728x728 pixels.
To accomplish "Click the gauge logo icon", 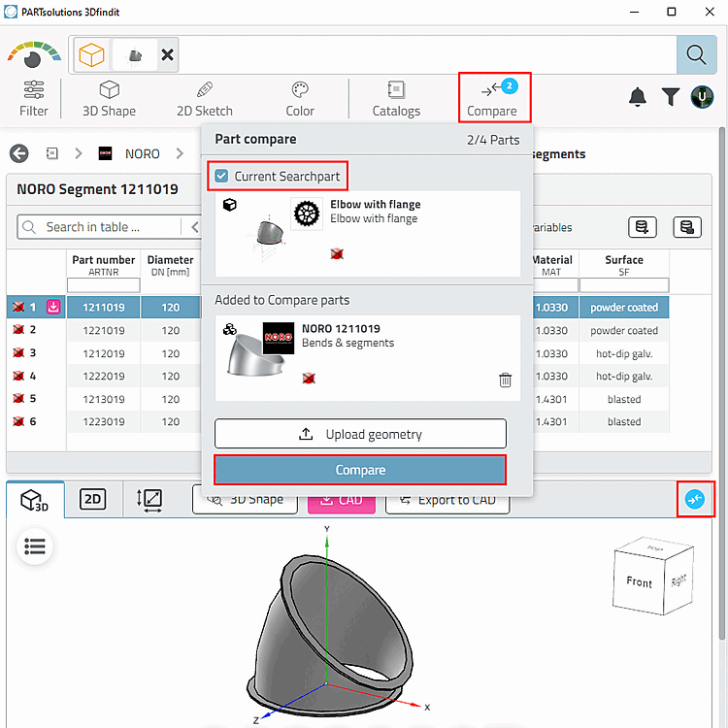I will click(33, 54).
